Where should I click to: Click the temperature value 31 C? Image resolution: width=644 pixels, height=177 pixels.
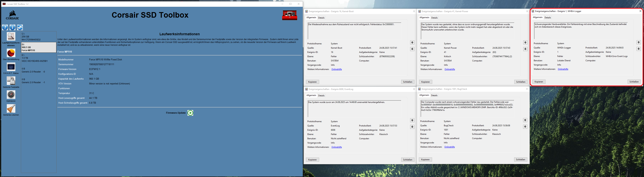coord(92,93)
